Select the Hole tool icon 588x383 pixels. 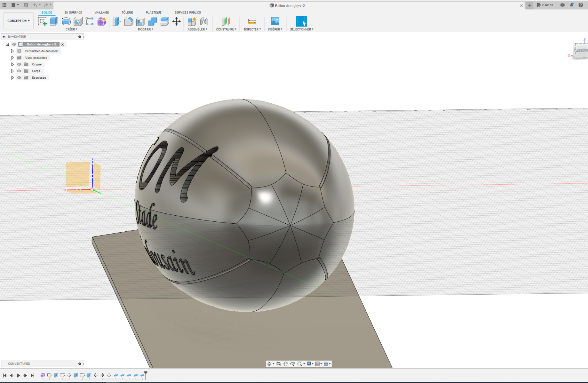click(x=78, y=21)
